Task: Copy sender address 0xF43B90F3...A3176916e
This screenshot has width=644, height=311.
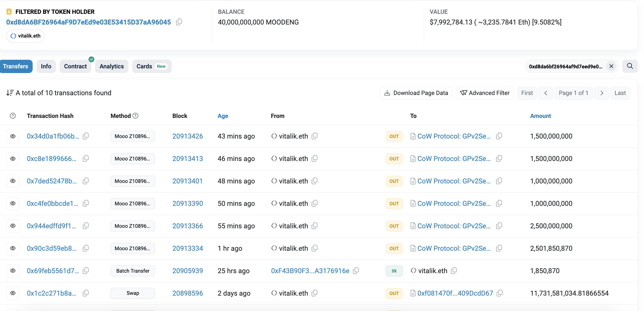Action: tap(356, 271)
